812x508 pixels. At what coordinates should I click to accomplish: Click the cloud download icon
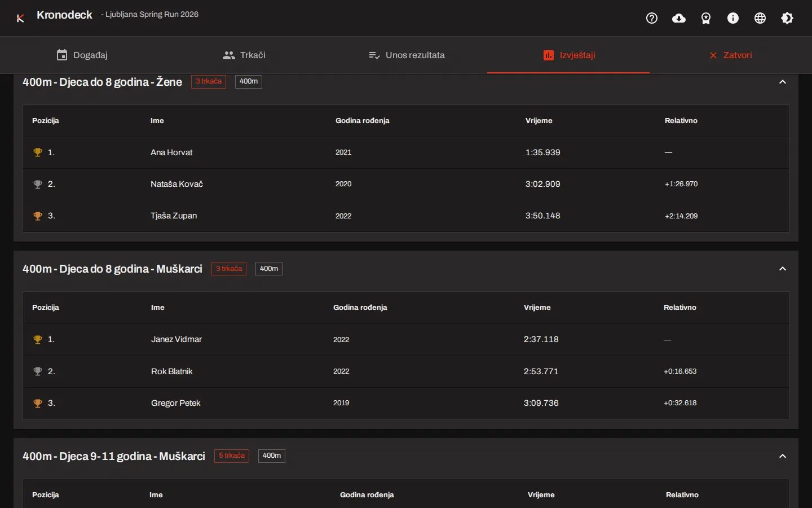(679, 18)
